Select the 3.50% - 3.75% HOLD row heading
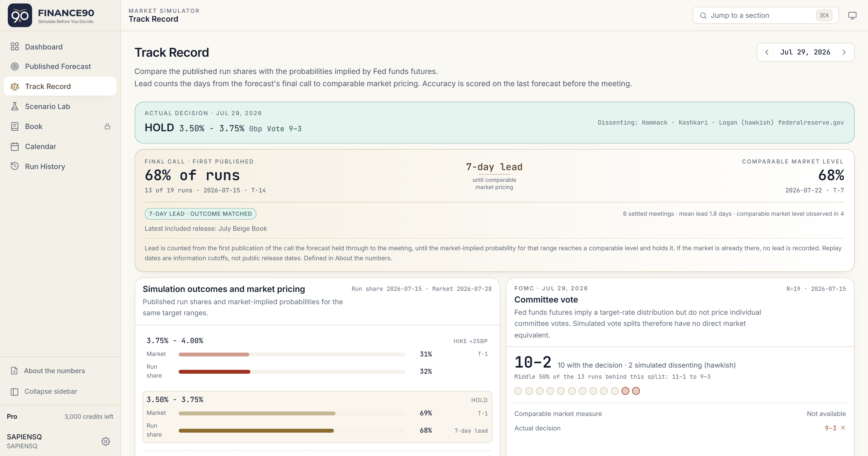This screenshot has height=456, width=868. click(175, 400)
